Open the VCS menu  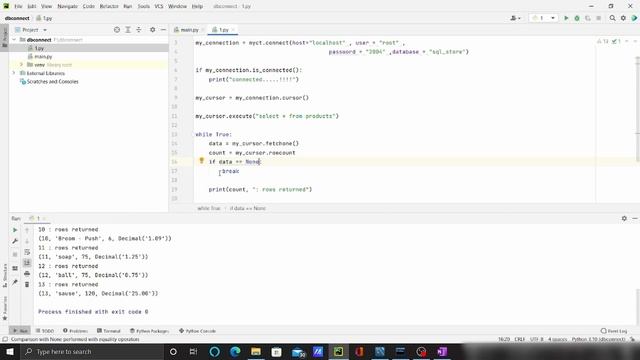(159, 6)
